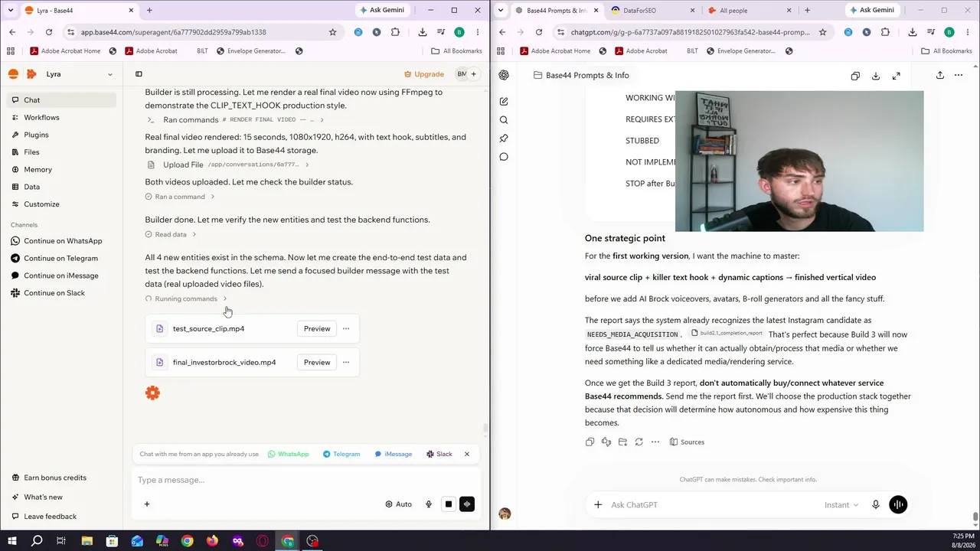Start voice mode in Lyra chat
Screen dimensions: 980x551
pyautogui.click(x=467, y=504)
